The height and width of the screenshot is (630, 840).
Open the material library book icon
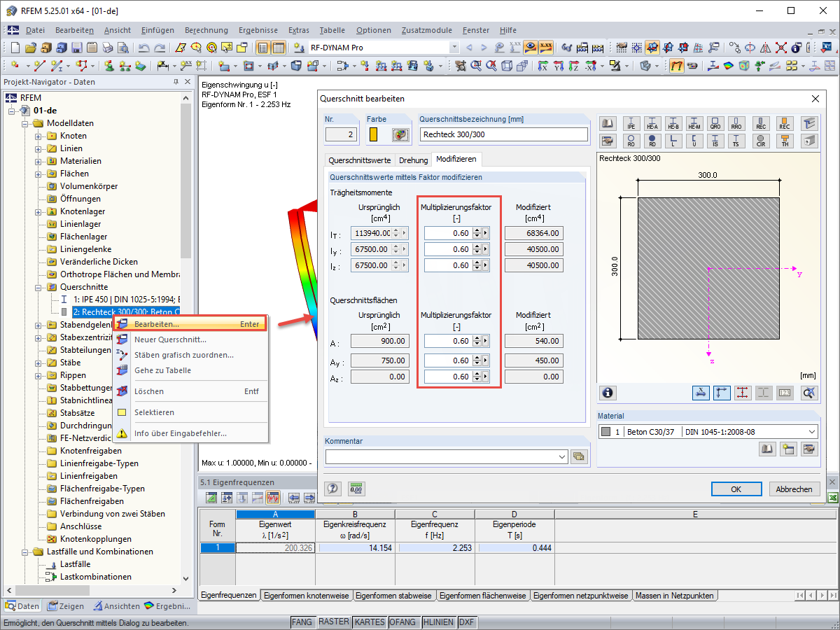[x=768, y=449]
